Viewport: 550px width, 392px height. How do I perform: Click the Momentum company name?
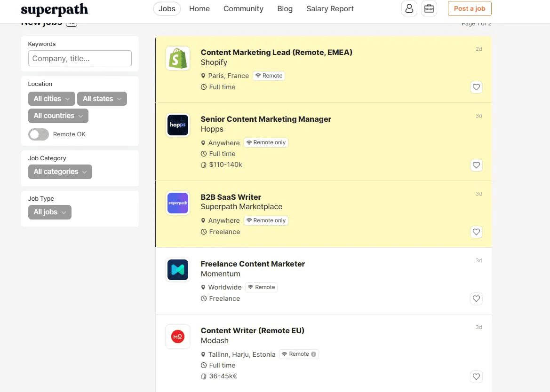[x=220, y=274]
